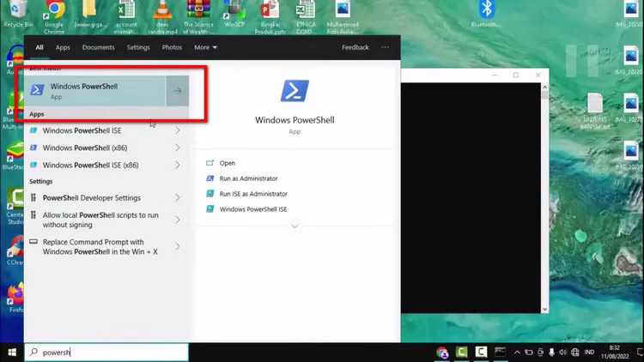Click the search box containing powersh
This screenshot has height=362, width=644.
[x=106, y=353]
